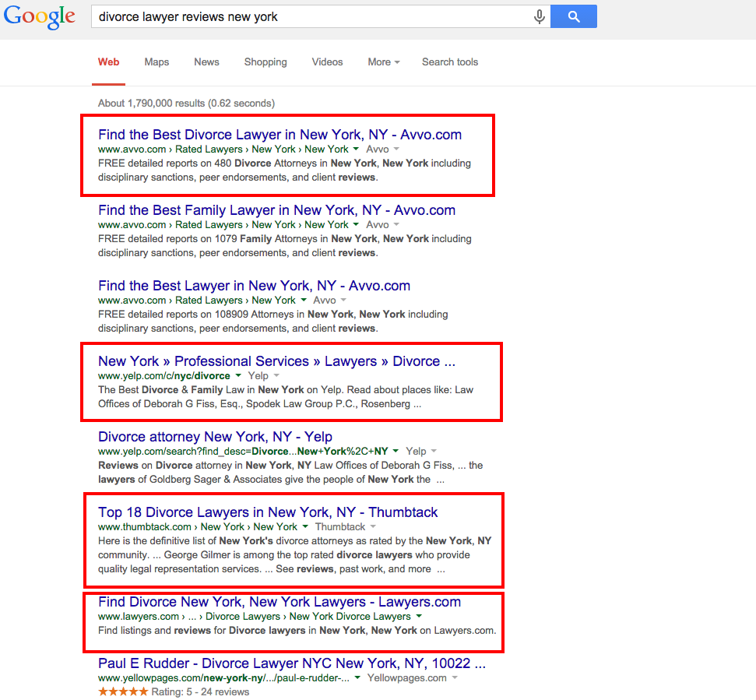756x700 pixels.
Task: Open Yelp 'Professional Services » Lawyers » Divorce' result
Action: pyautogui.click(x=276, y=361)
